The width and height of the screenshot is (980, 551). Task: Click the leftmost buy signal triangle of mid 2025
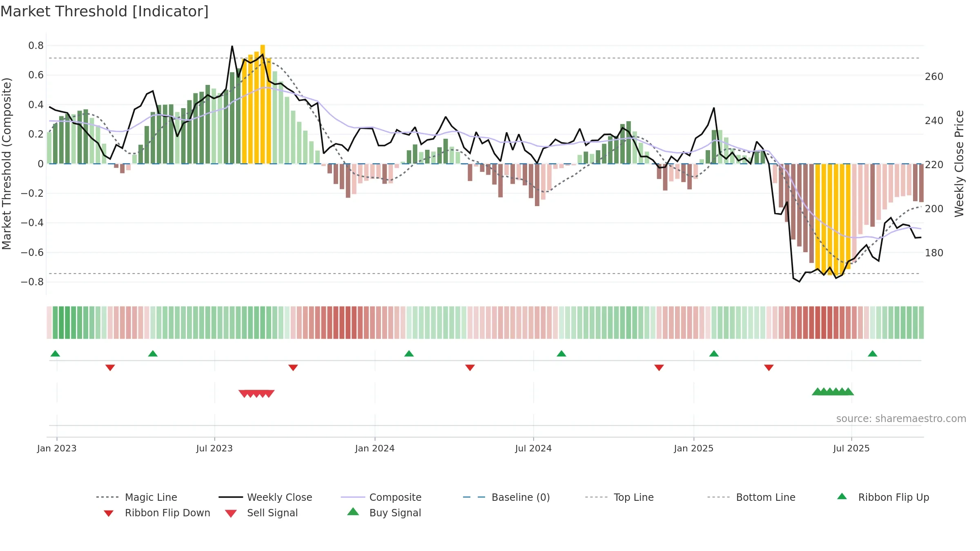[817, 391]
